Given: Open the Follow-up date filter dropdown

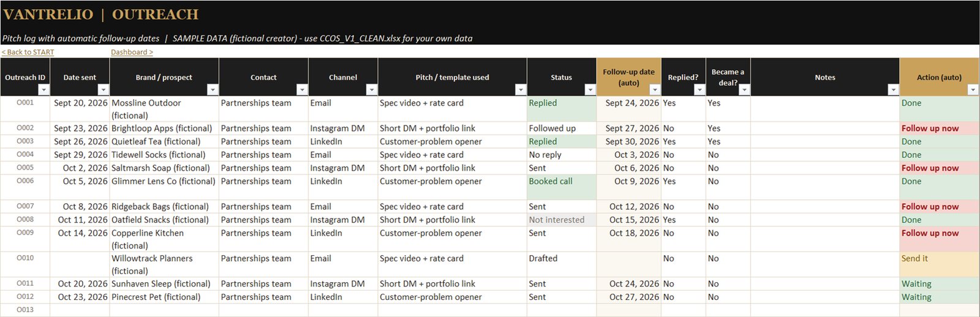Looking at the screenshot, I should point(654,90).
